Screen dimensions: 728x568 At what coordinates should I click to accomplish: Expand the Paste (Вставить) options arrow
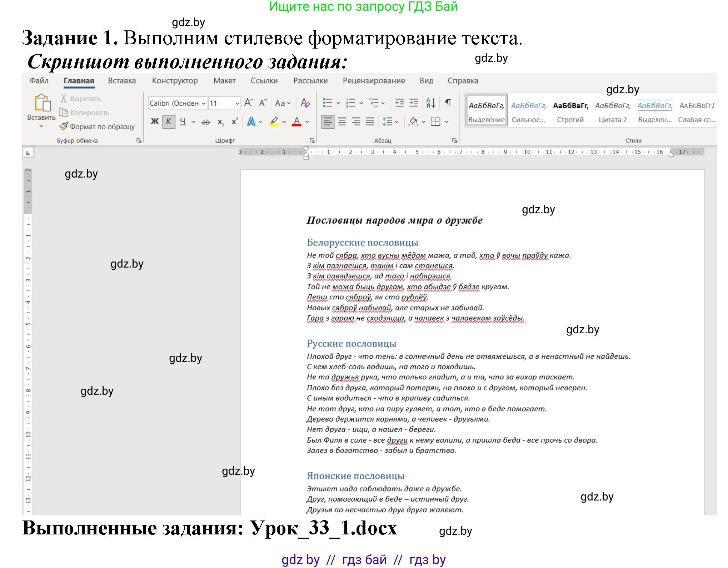tap(41, 126)
